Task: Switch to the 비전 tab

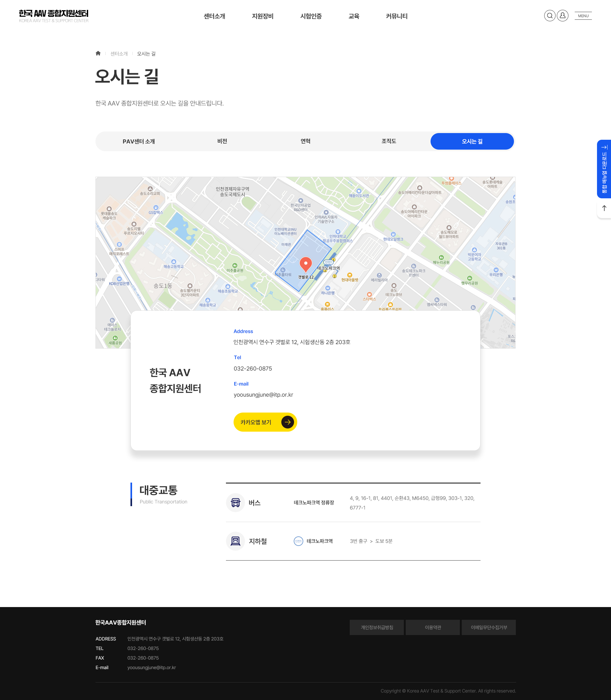Action: click(x=222, y=141)
